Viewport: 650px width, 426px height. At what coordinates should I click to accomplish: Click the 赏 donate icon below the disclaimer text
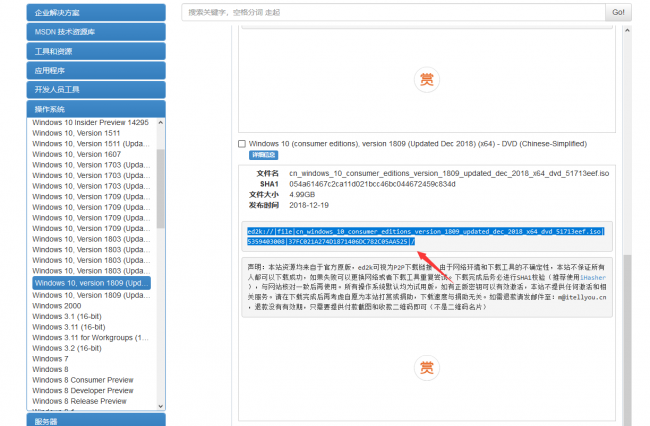[x=427, y=368]
